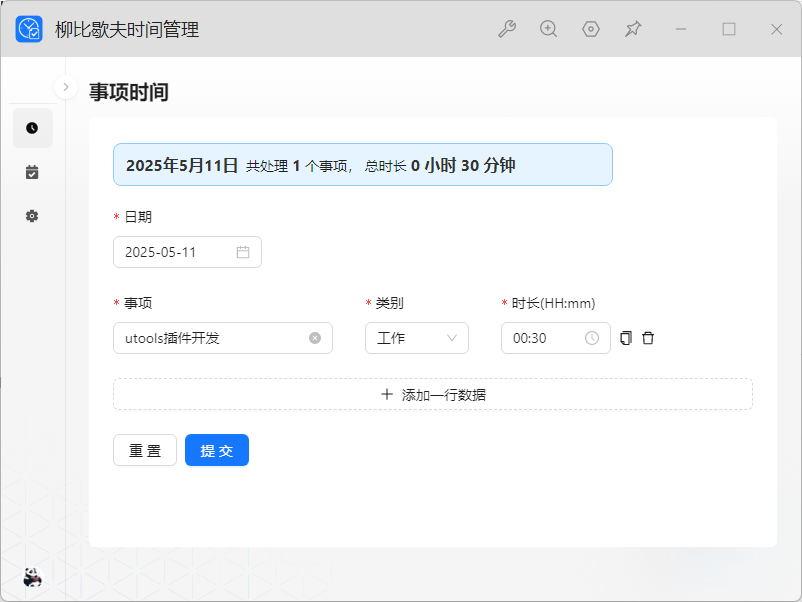Copy the row with the duplicate icon
The width and height of the screenshot is (802, 602).
(x=626, y=338)
